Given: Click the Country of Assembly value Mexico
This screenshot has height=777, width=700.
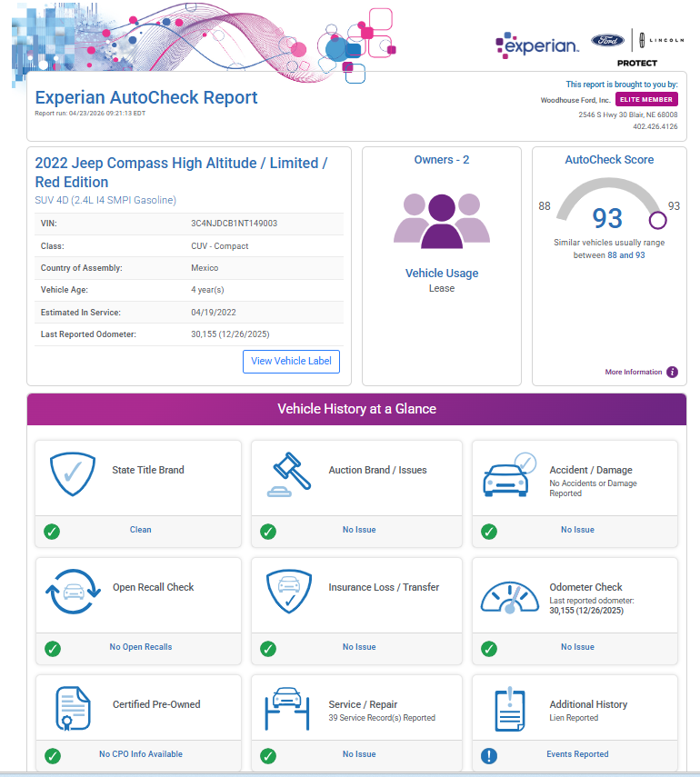Looking at the screenshot, I should pos(205,268).
